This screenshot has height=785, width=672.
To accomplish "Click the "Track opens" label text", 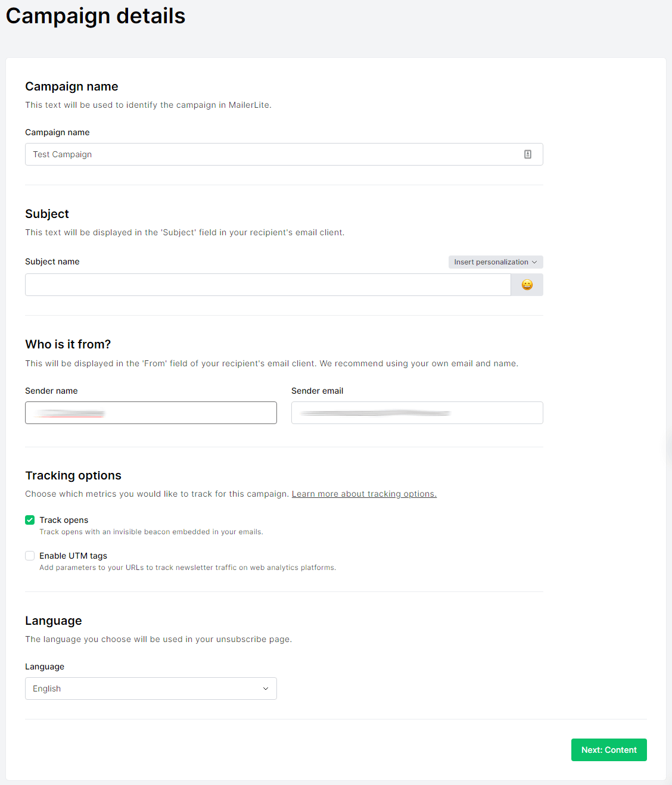I will (64, 520).
